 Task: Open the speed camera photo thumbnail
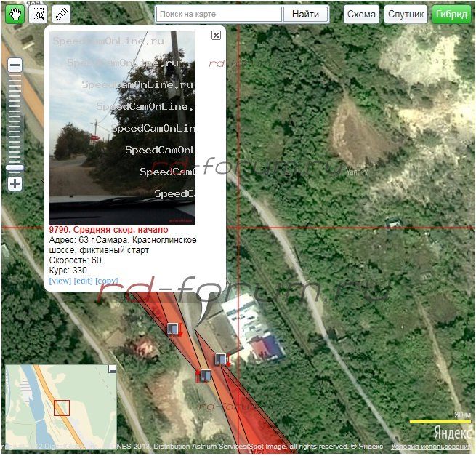122,127
